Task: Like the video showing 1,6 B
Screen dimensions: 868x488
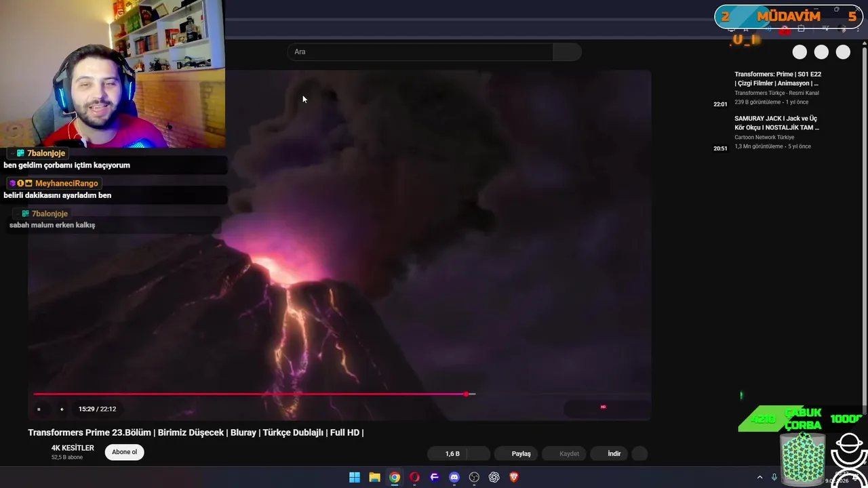Action: click(448, 453)
